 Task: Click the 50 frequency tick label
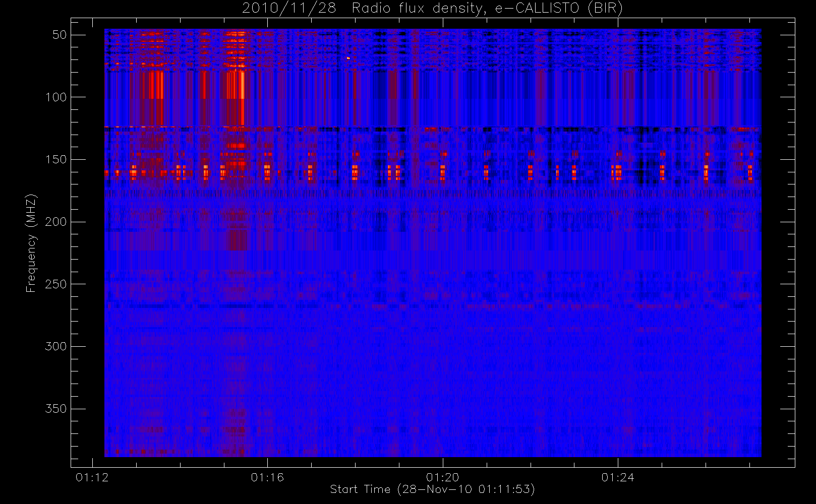[x=60, y=35]
